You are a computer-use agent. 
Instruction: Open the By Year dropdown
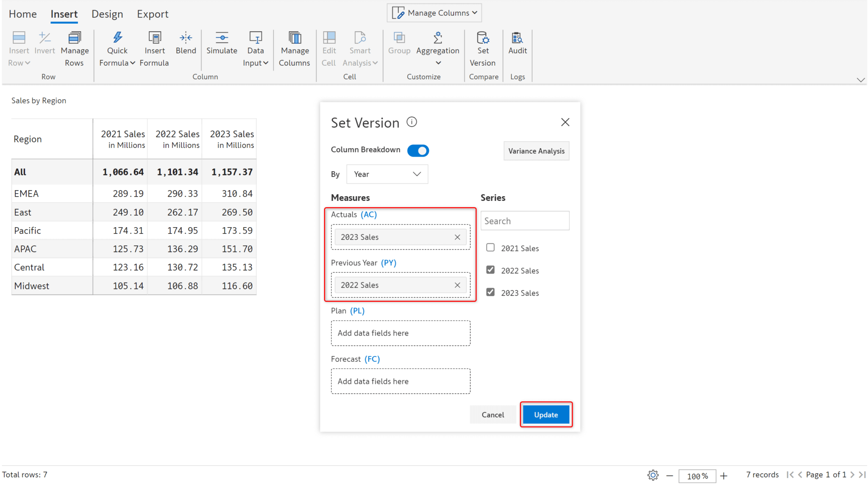(387, 174)
